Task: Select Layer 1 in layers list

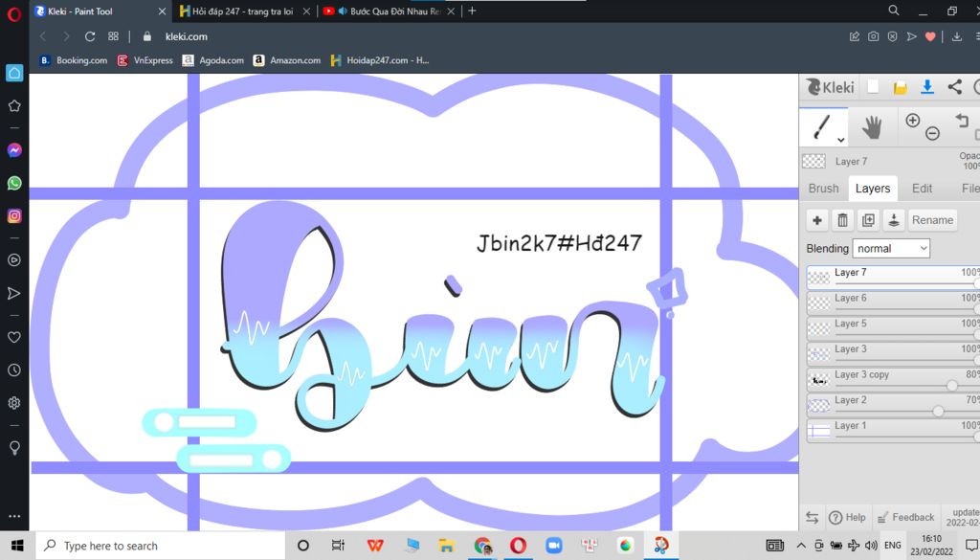Action: tap(893, 431)
